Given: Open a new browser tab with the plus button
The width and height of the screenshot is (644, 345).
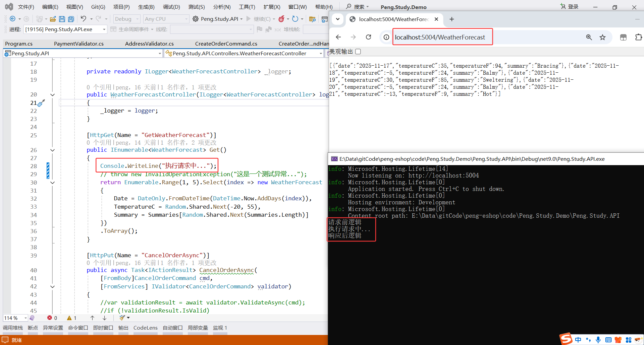Looking at the screenshot, I should [x=452, y=19].
